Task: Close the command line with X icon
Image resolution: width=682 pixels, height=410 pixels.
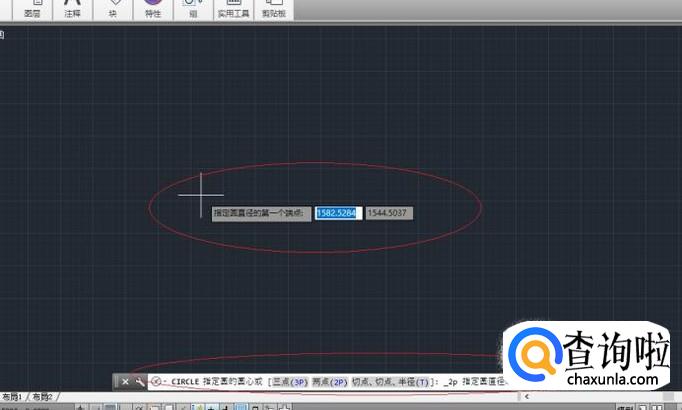Action: (125, 382)
